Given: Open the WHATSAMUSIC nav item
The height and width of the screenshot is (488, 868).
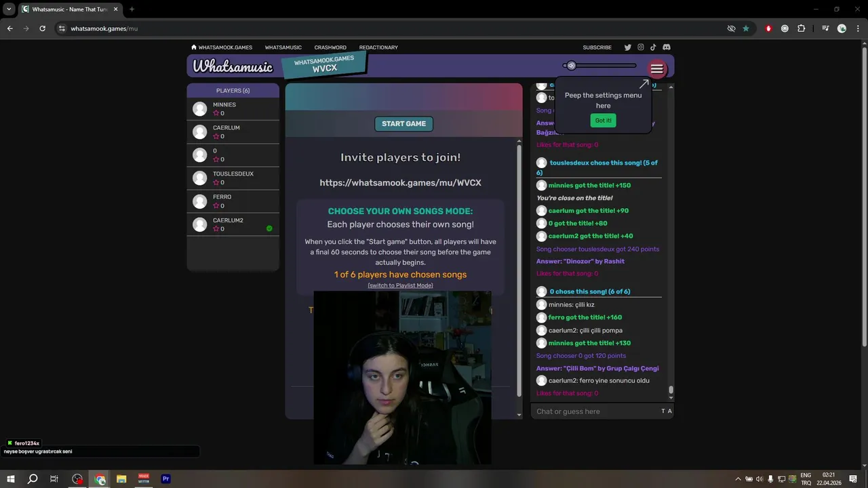Looking at the screenshot, I should (283, 47).
